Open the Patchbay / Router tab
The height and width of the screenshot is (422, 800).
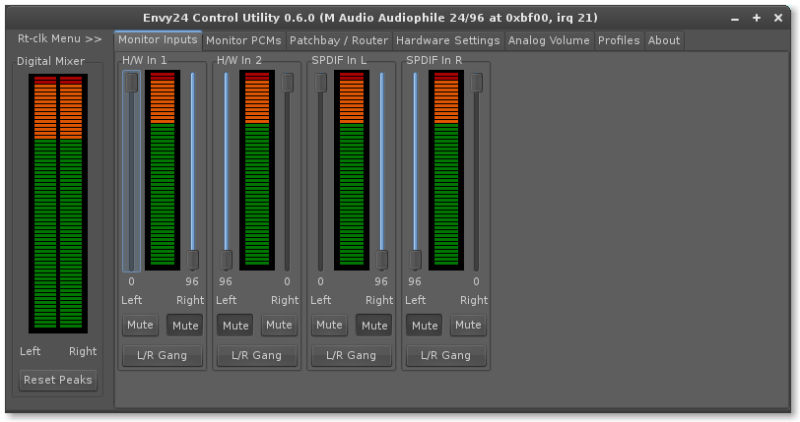pyautogui.click(x=338, y=40)
